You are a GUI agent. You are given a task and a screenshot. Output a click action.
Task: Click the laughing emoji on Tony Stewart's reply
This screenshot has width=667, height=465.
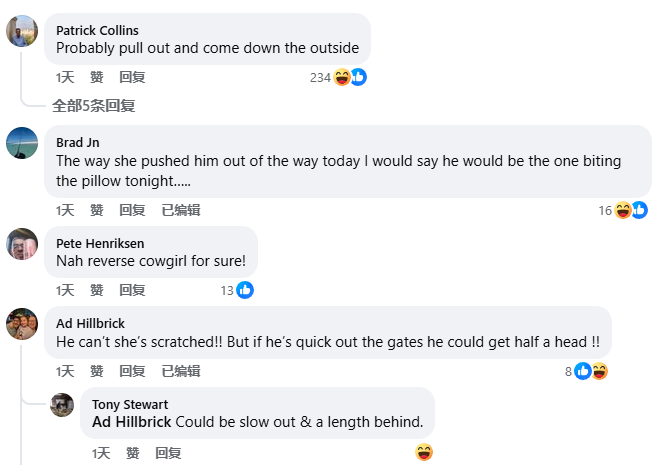(424, 453)
